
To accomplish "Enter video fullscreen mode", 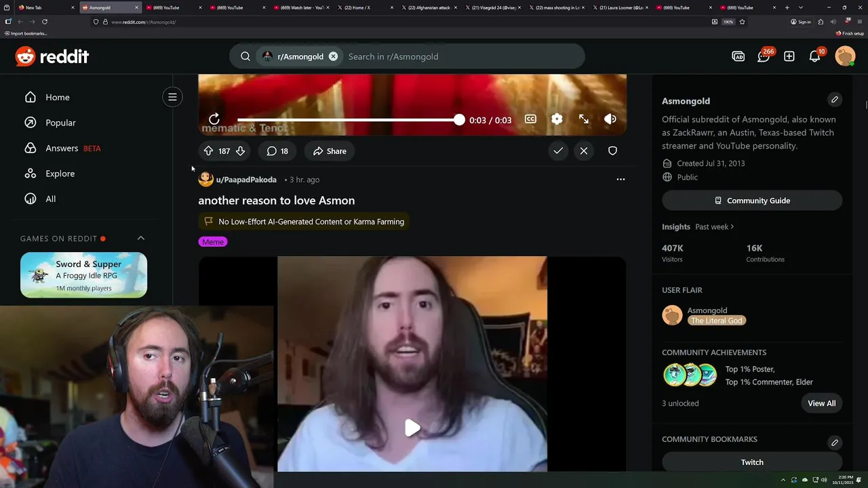I will (x=584, y=119).
